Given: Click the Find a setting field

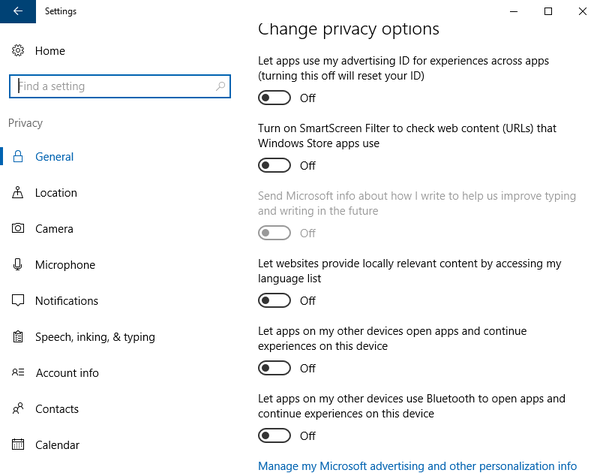Looking at the screenshot, I should 120,86.
